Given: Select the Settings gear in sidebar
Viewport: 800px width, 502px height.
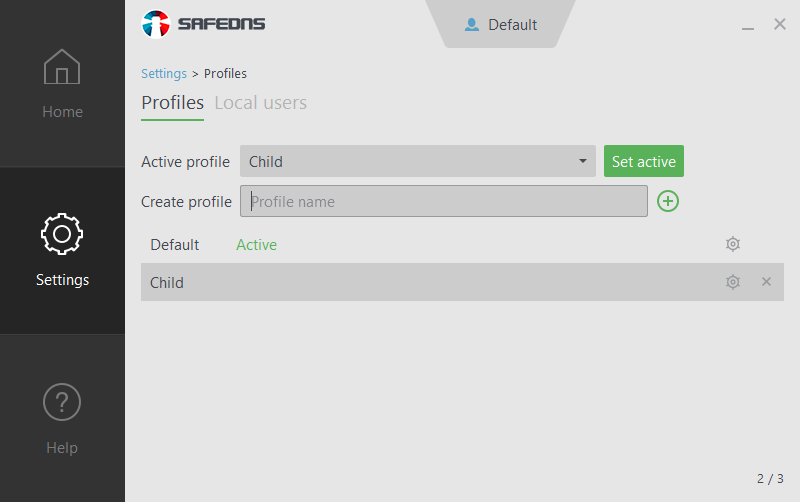Looking at the screenshot, I should click(62, 234).
